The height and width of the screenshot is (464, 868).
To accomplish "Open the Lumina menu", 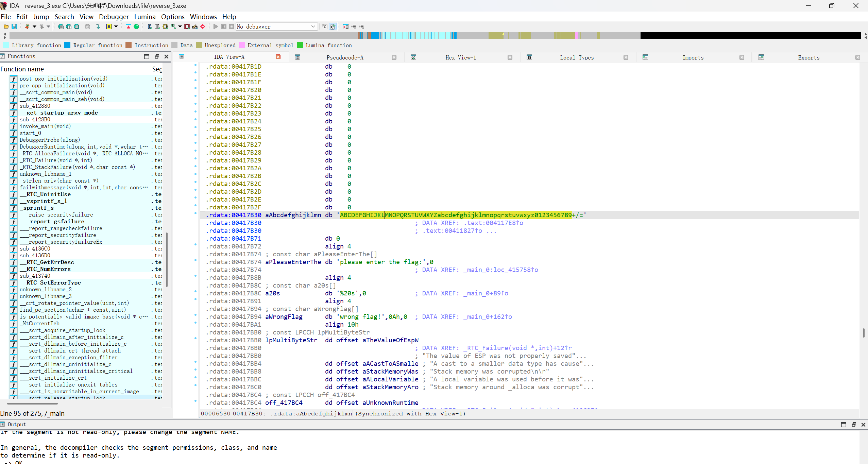I will tap(144, 17).
